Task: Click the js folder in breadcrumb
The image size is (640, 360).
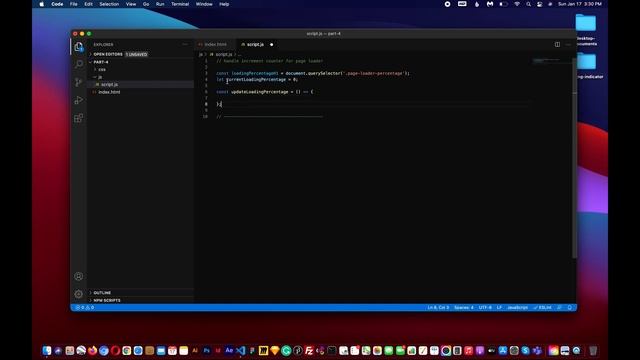Action: 200,54
